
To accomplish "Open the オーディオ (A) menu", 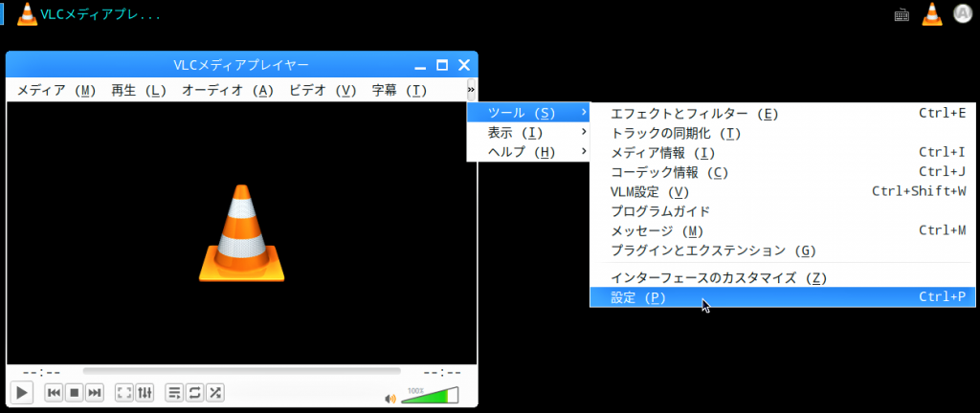I will pyautogui.click(x=228, y=90).
